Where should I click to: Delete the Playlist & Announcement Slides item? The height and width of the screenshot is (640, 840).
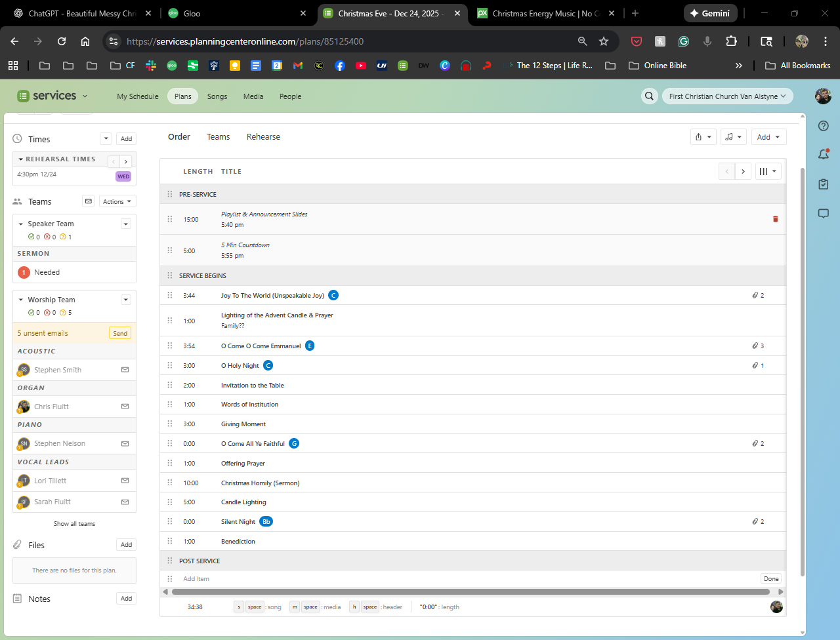pyautogui.click(x=775, y=219)
